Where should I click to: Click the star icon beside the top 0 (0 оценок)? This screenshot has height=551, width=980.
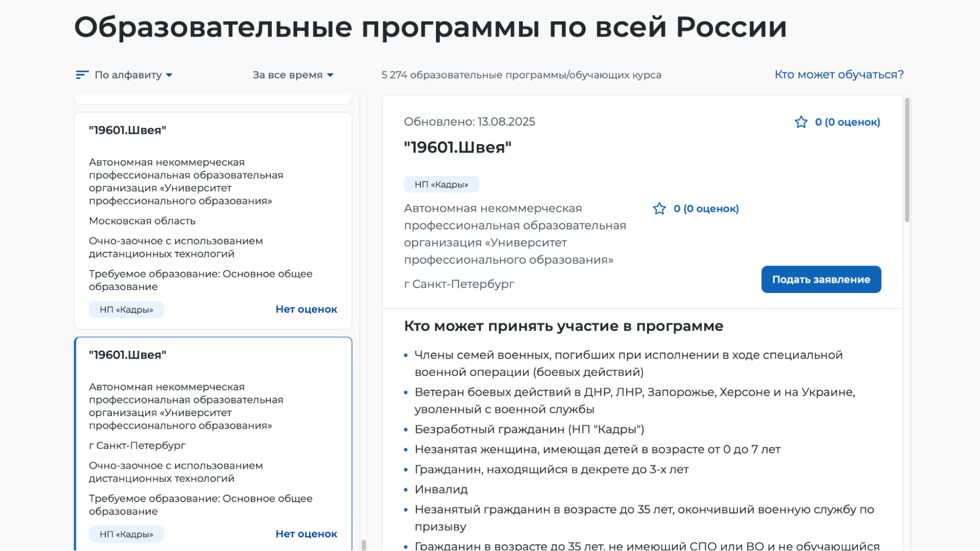coord(801,122)
